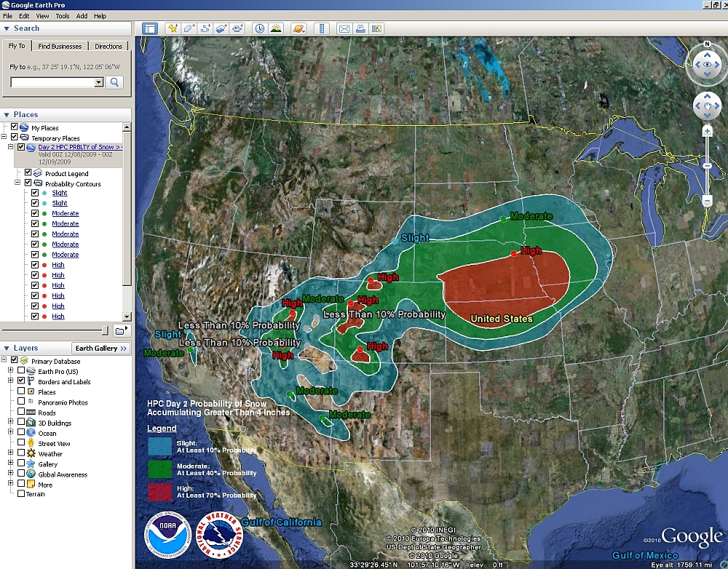Viewport: 728px width, 569px height.
Task: Click the green Moderate placemark in South Dakota
Action: point(504,218)
